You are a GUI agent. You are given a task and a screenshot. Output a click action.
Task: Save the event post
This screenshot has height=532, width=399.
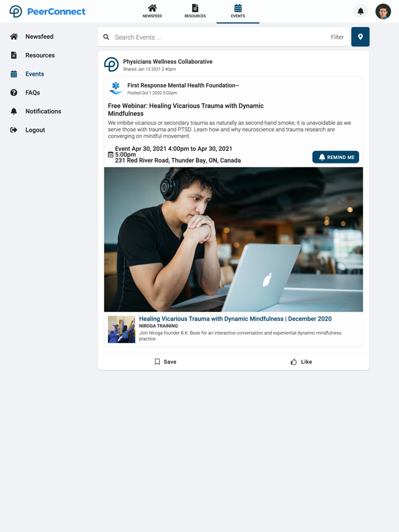pos(165,362)
